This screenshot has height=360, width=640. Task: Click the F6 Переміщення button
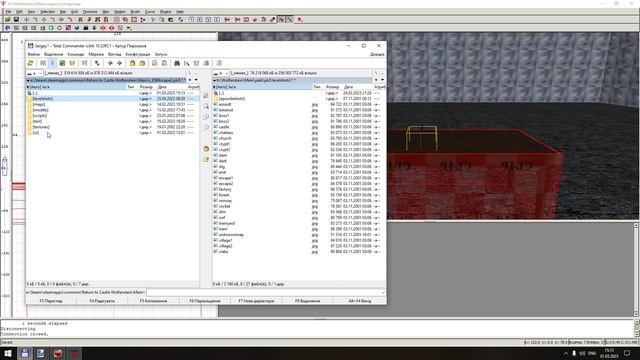tap(205, 301)
